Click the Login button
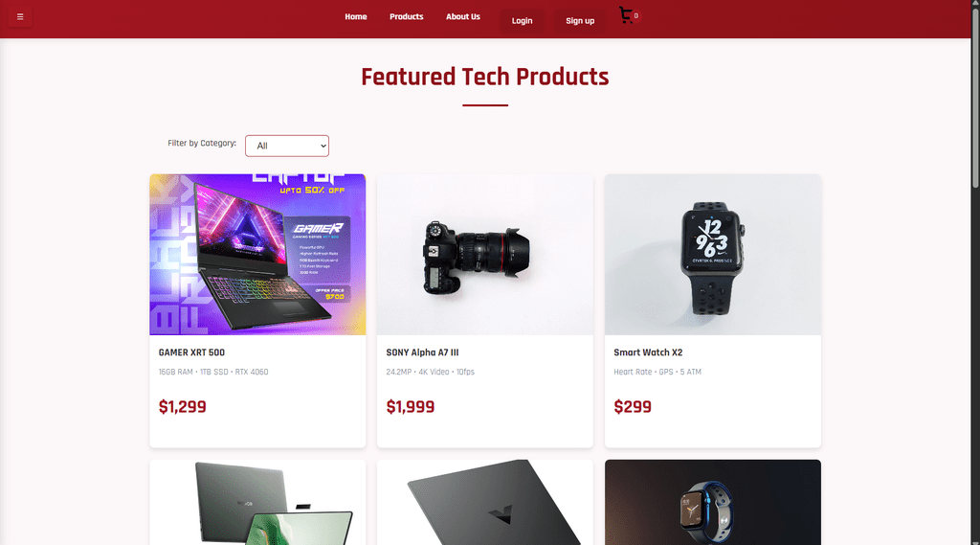The image size is (980, 545). point(522,21)
